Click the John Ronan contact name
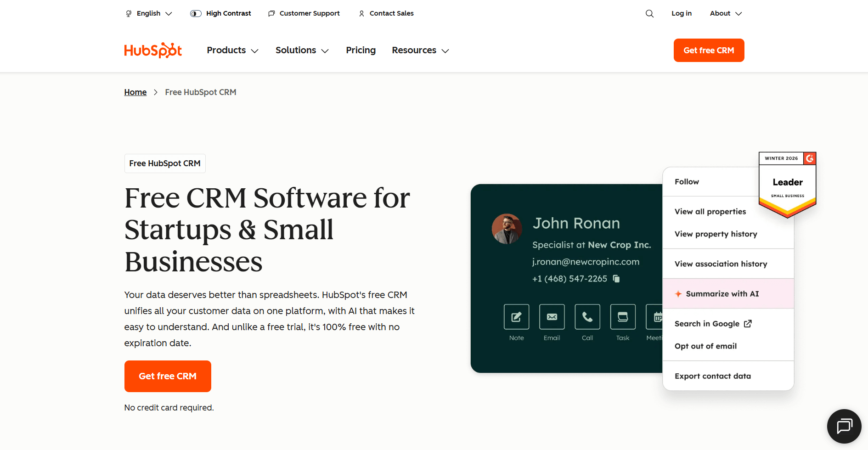Screen dimensions: 868x450 [576, 223]
